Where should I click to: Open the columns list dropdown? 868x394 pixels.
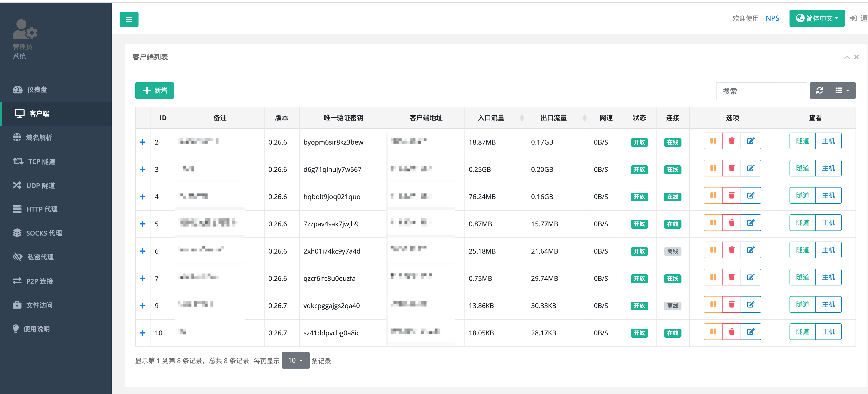tap(842, 91)
